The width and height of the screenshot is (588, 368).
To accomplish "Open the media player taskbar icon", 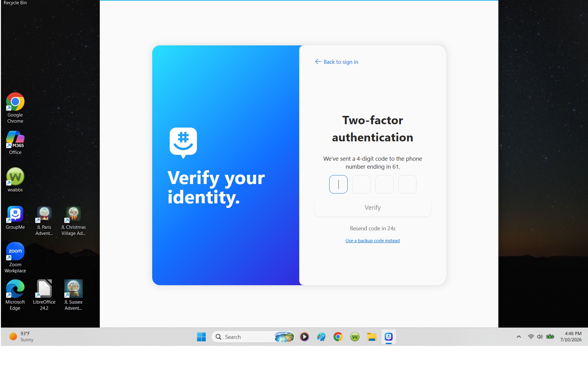I will (x=304, y=337).
